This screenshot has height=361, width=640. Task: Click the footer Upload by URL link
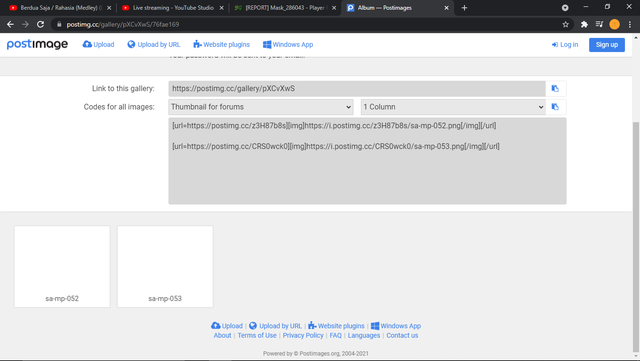tap(276, 326)
